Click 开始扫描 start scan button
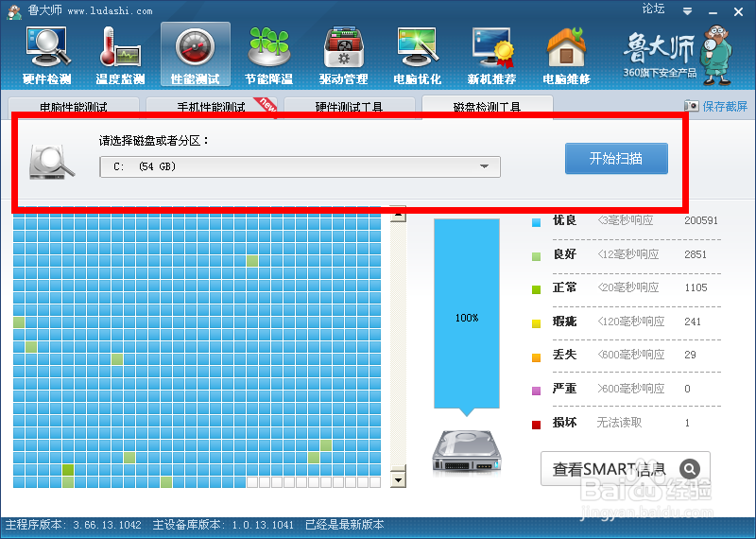 tap(616, 158)
